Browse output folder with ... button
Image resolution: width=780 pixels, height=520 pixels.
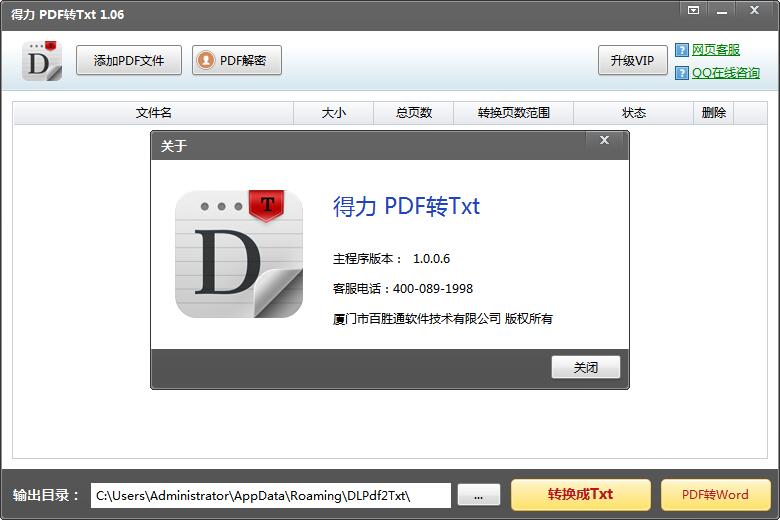coord(479,496)
